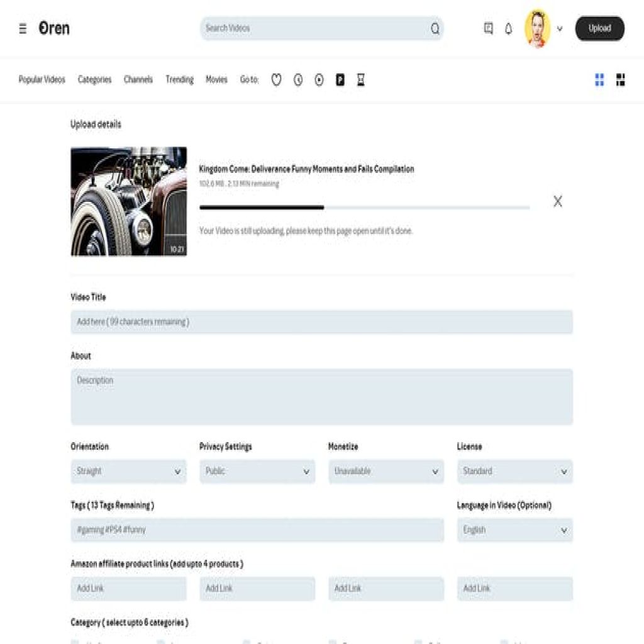Click the upload progress bar

[364, 208]
